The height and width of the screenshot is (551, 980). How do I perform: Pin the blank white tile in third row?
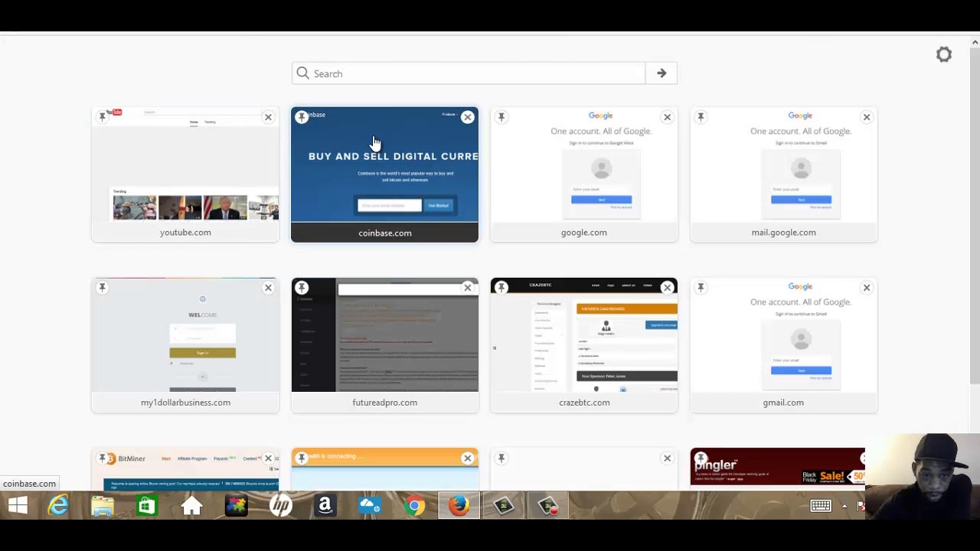coord(501,458)
